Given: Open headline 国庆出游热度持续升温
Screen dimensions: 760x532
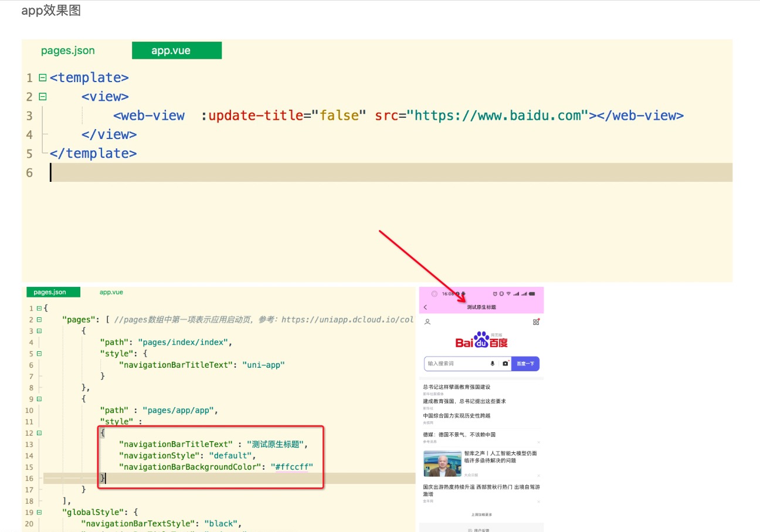Looking at the screenshot, I should click(481, 490).
